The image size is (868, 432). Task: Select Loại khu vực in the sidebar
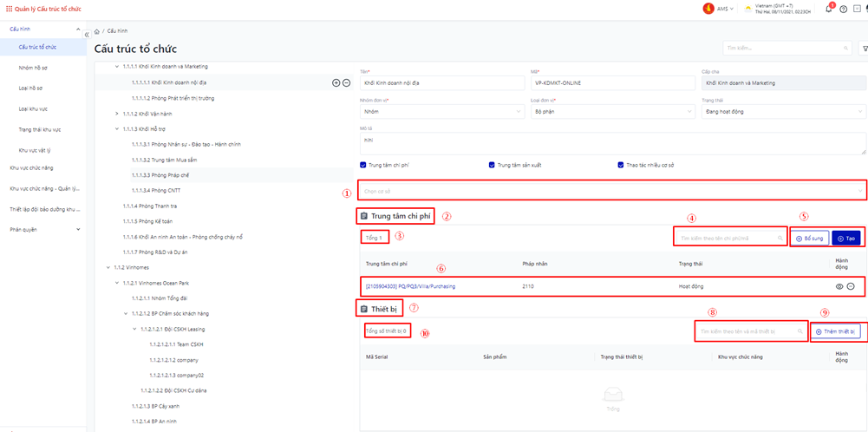click(x=33, y=108)
